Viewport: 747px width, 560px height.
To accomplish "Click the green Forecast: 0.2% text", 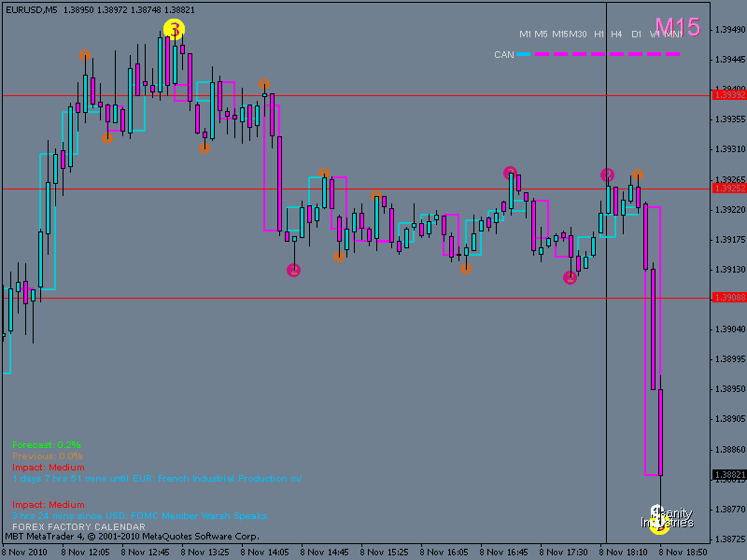I will 47,445.
